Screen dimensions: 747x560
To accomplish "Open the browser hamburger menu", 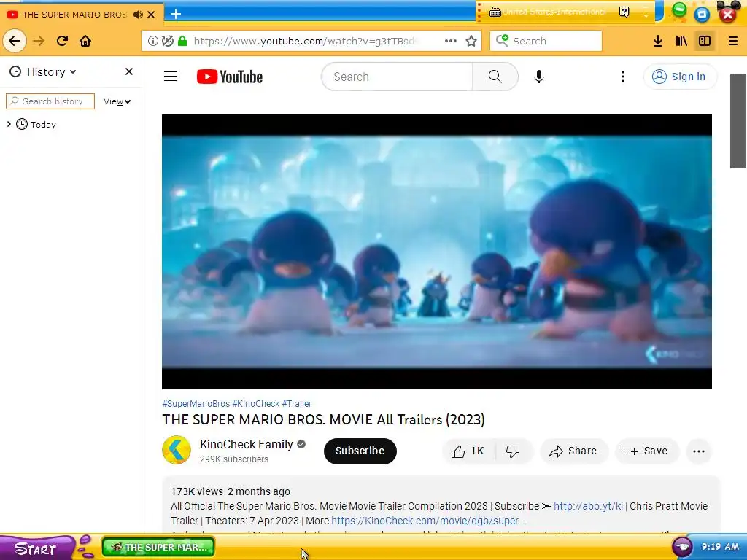I will 732,41.
